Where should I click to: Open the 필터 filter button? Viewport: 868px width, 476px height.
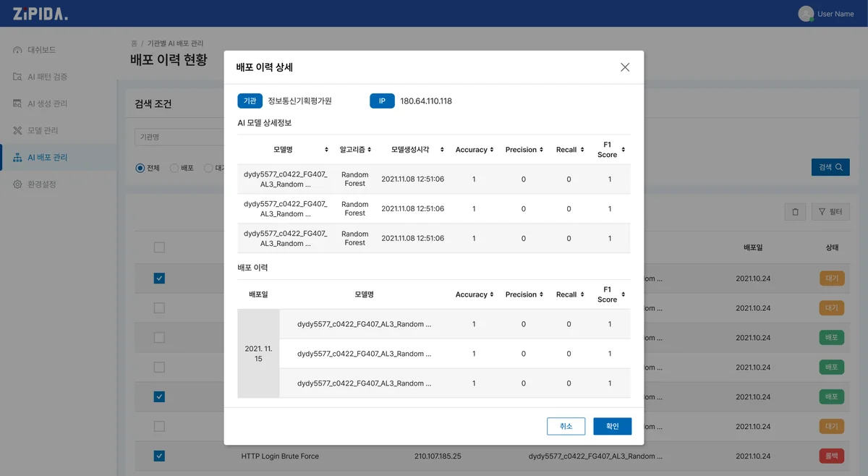[x=830, y=212]
